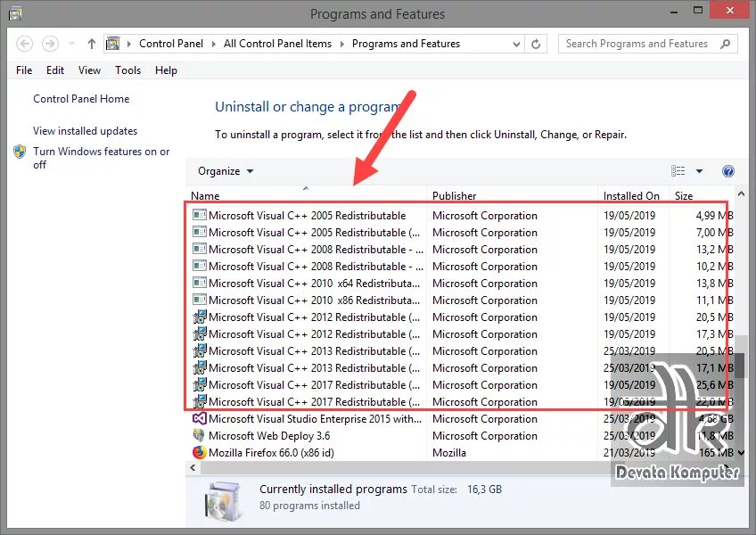Viewport: 756px width, 535px height.
Task: Click icon of Visual C++ 2012 Redistributable 20,5 MB
Action: point(200,317)
